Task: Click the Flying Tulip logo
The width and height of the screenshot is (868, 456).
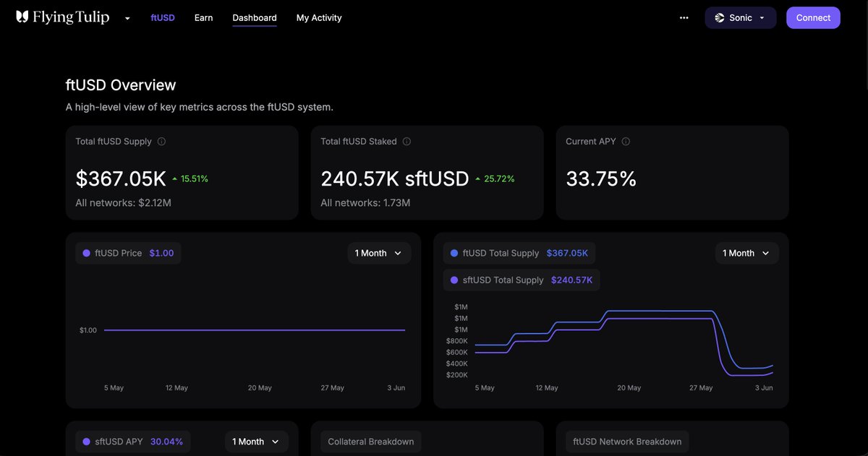Action: [63, 17]
